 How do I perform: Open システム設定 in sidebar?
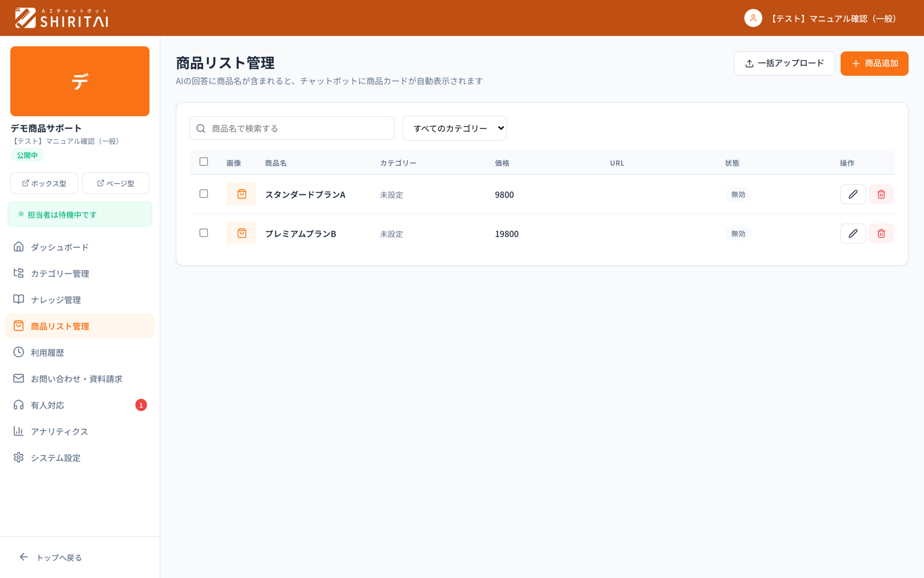pyautogui.click(x=80, y=458)
